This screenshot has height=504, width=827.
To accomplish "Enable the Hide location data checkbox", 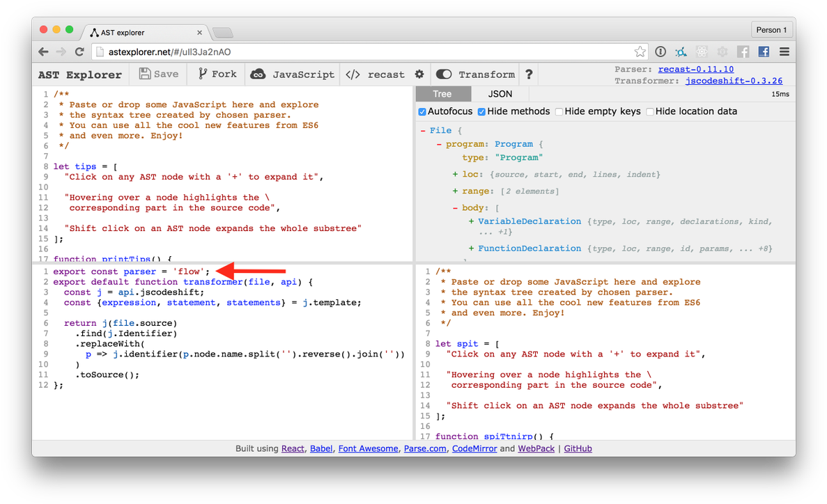I will tap(648, 111).
